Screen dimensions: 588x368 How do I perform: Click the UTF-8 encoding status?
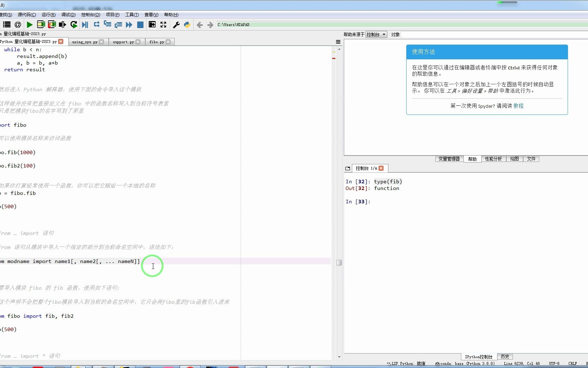pyautogui.click(x=554, y=363)
